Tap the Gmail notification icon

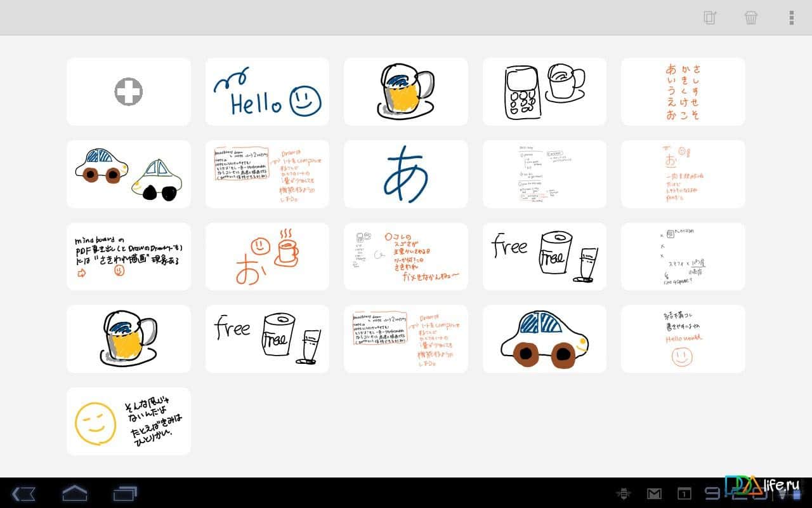click(x=654, y=493)
